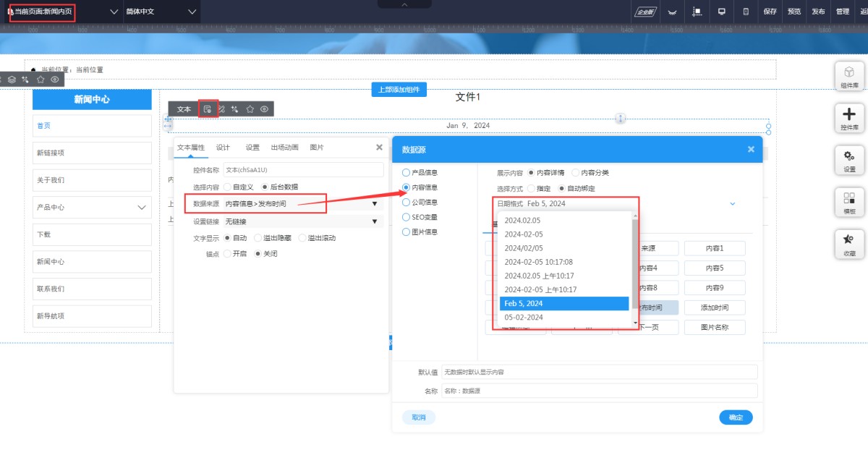Open the 组件库 component library panel
Image resolution: width=868 pixels, height=450 pixels.
click(849, 77)
